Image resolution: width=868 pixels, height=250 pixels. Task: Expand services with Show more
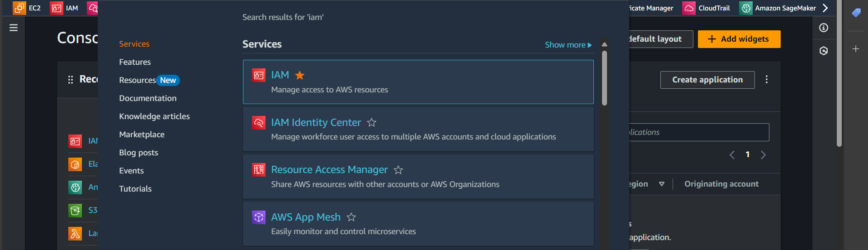coord(568,45)
